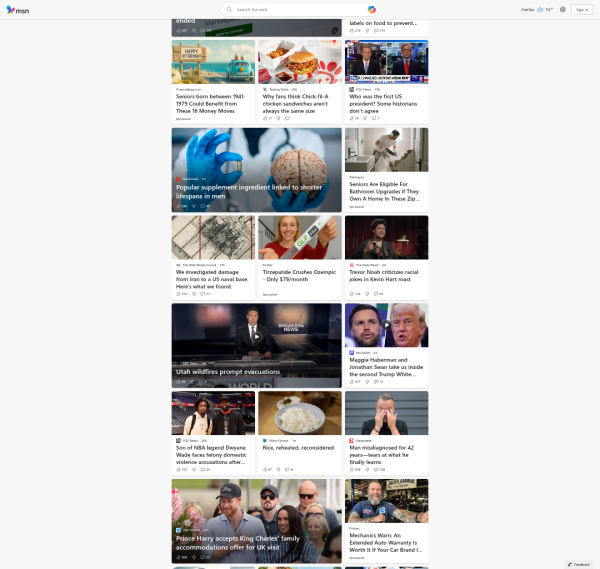Screen dimensions: 600x569
Task: Like the Chick-fil-A sandwiches story
Action: (x=265, y=119)
